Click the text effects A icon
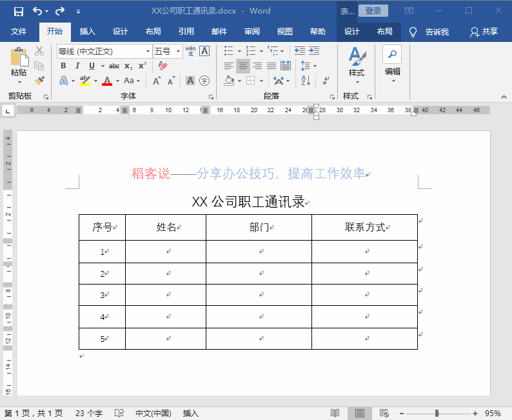Screen dimensions: 512x420 click(x=64, y=81)
